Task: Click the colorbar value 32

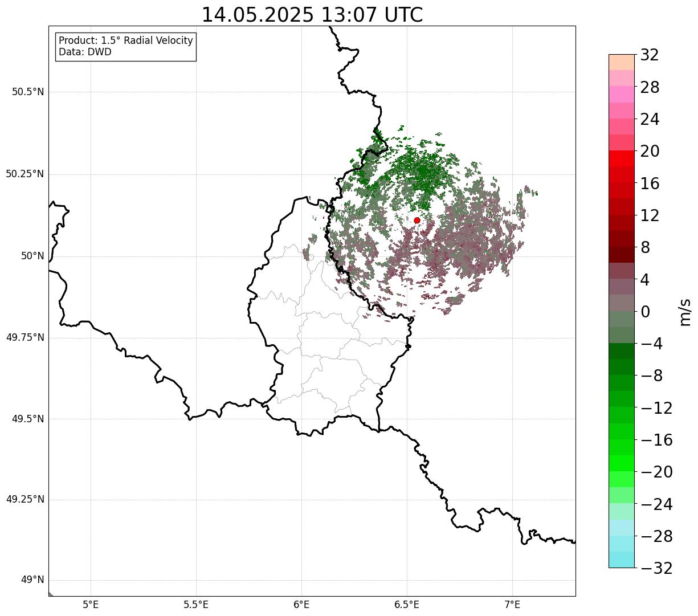Action: click(x=650, y=55)
